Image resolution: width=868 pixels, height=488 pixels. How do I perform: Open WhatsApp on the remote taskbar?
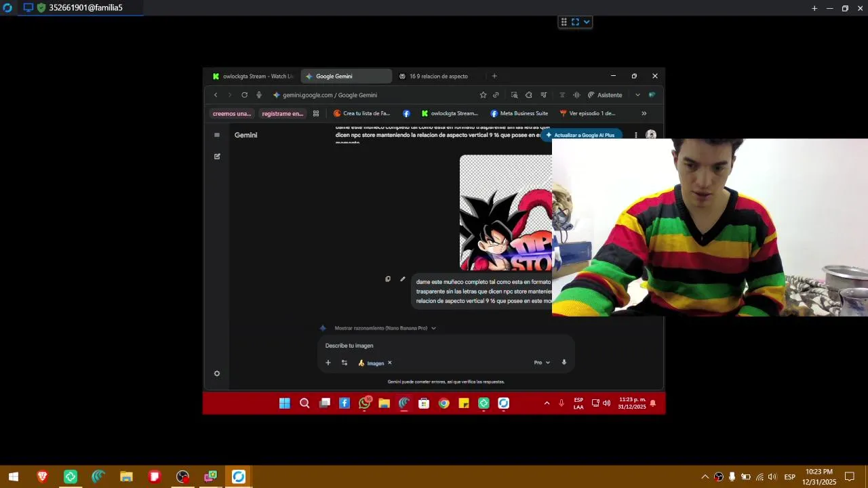[x=365, y=403]
